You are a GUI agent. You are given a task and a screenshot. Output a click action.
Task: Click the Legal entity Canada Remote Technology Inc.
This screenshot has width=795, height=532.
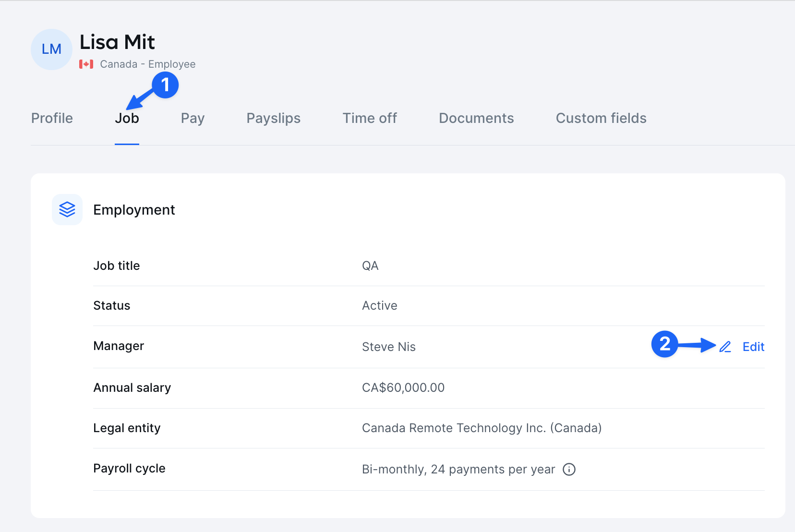tap(482, 428)
